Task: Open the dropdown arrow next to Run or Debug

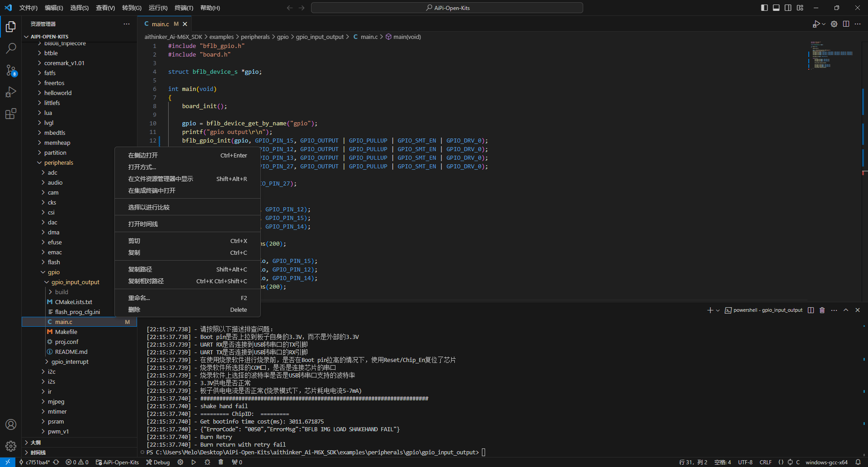Action: (824, 24)
